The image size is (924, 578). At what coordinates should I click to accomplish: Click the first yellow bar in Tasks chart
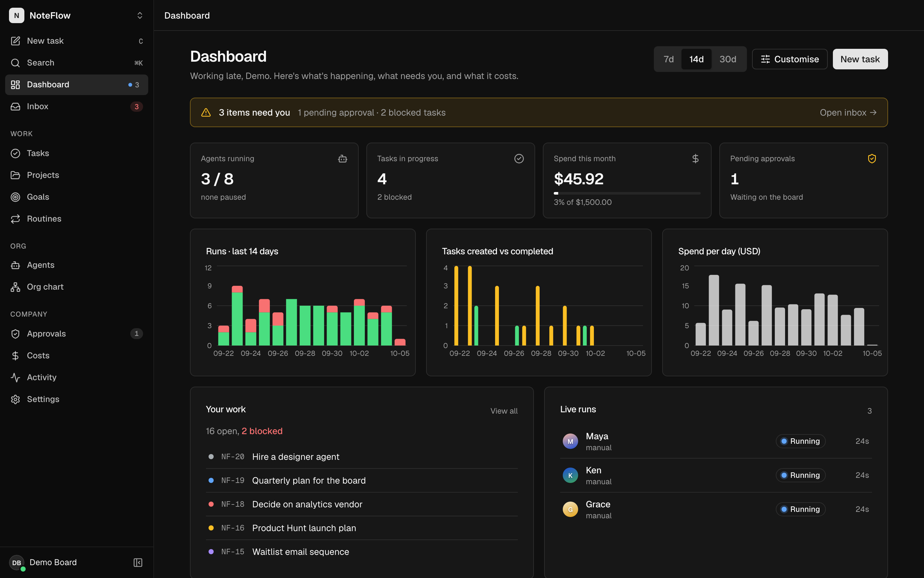click(x=456, y=305)
